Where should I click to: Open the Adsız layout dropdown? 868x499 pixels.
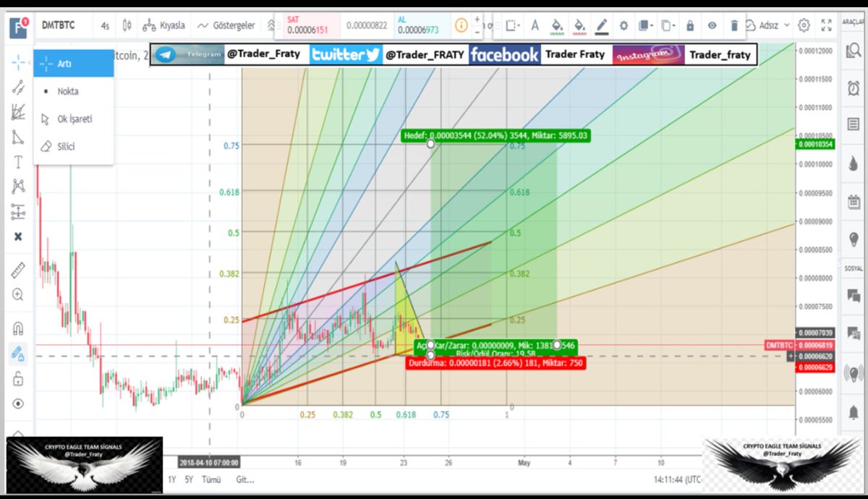(x=774, y=25)
